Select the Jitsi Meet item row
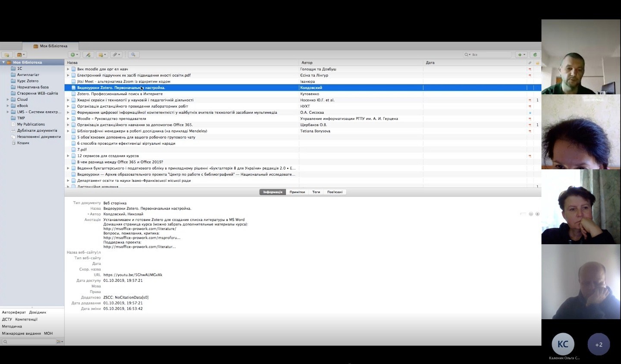The height and width of the screenshot is (364, 621). click(x=303, y=81)
